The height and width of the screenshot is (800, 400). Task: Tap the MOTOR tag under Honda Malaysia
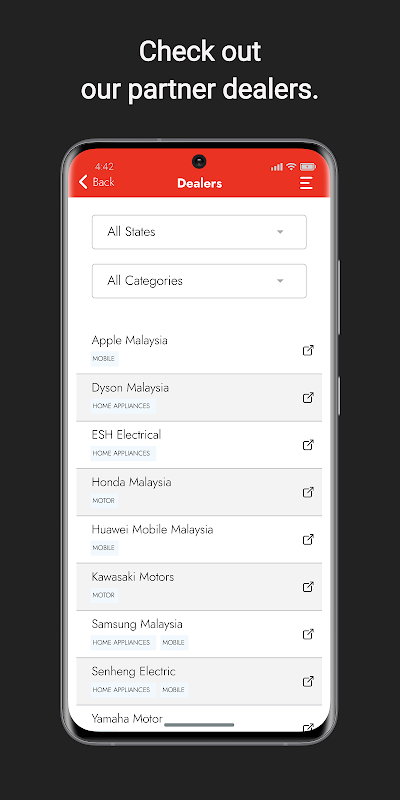pos(104,501)
